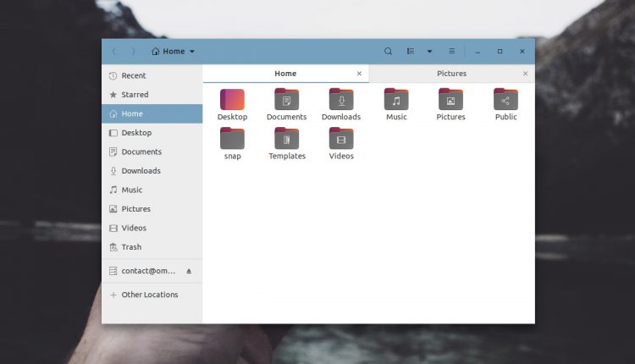
Task: Select the Music folder icon
Action: click(x=396, y=100)
